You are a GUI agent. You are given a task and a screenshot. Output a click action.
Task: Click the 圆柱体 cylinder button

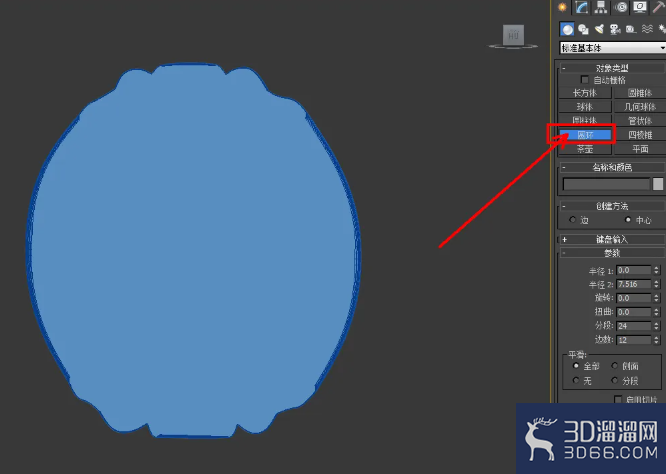point(585,121)
